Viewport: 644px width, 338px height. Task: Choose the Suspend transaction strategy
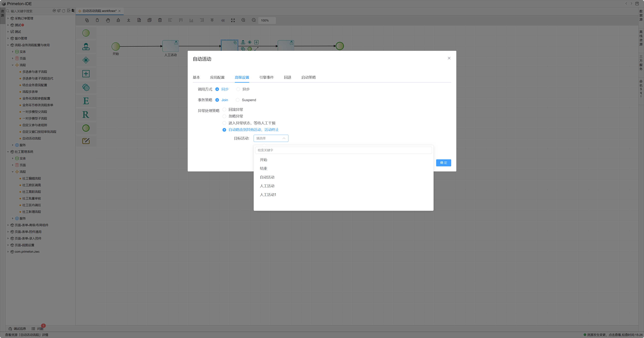pyautogui.click(x=238, y=100)
